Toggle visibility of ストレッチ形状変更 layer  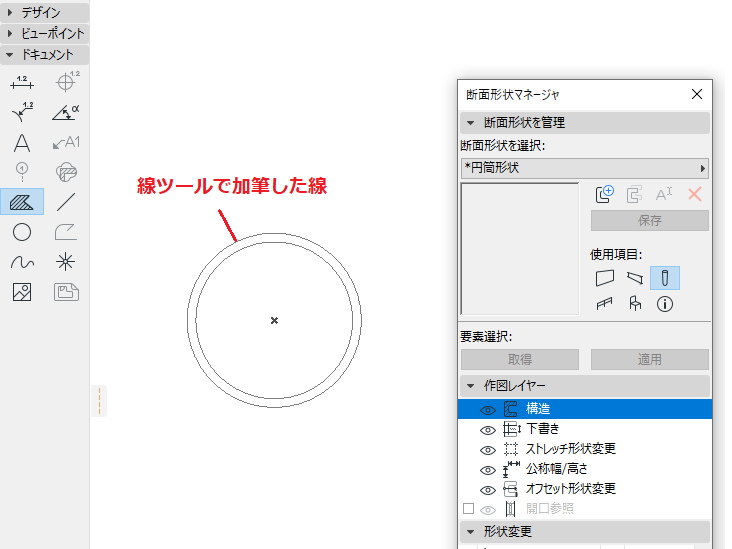tap(488, 450)
